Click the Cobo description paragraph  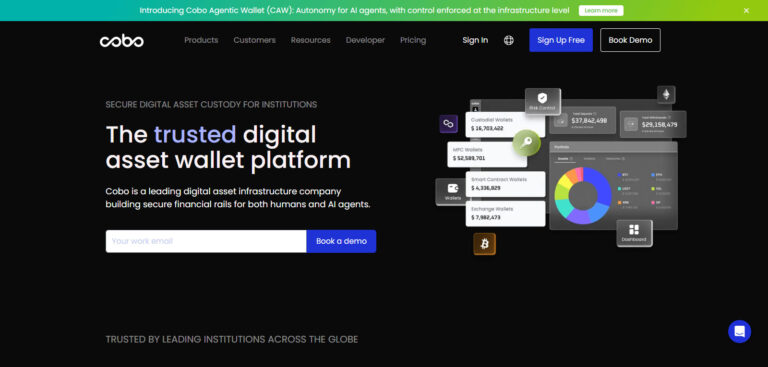coord(238,198)
